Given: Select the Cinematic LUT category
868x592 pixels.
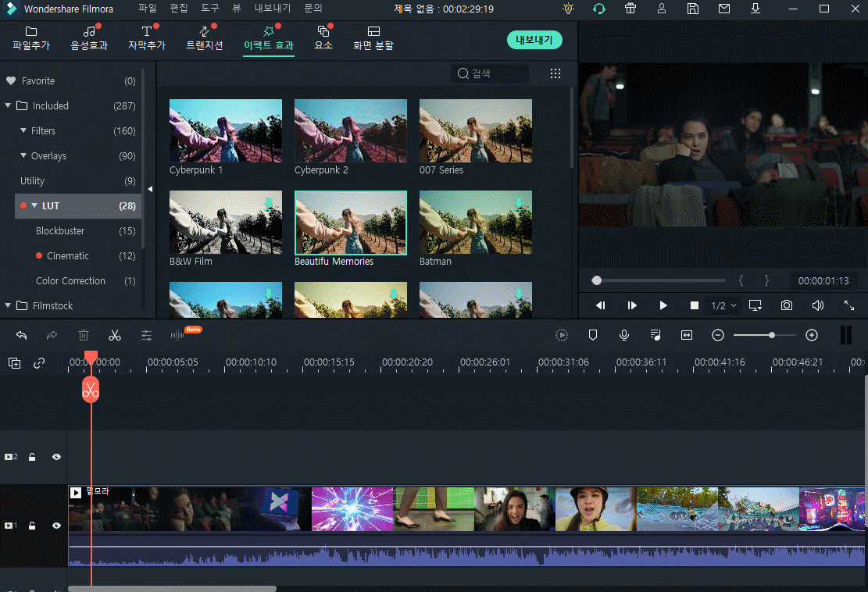Looking at the screenshot, I should tap(67, 255).
